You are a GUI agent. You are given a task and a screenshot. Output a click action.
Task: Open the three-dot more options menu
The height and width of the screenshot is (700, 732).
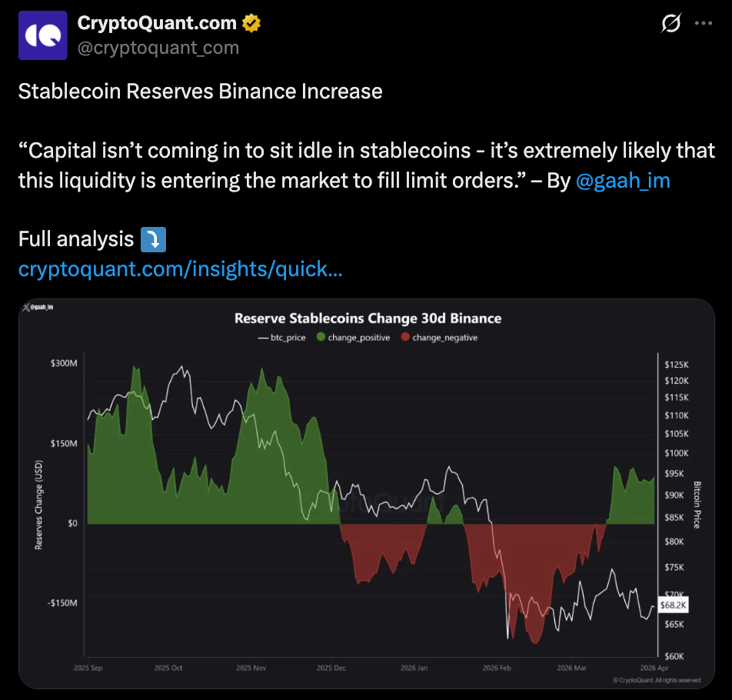pos(704,24)
